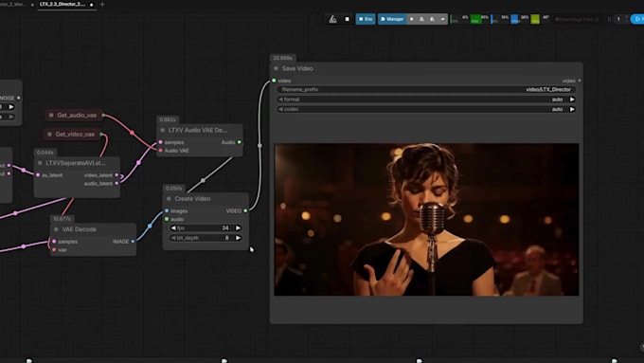Click the Get_audio_vae output port
644x363 pixels.
[103, 115]
